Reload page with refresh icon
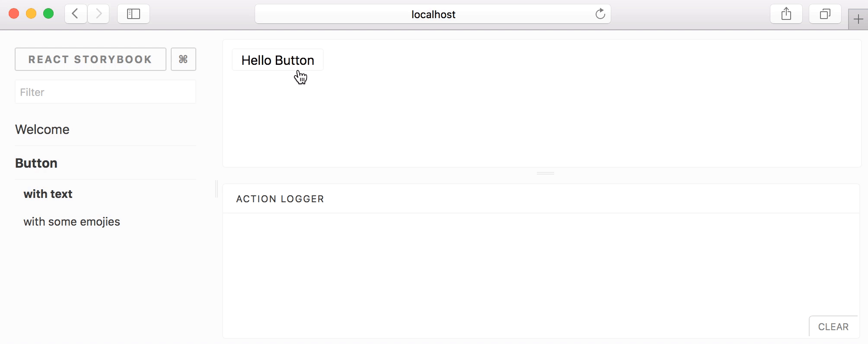This screenshot has height=344, width=868. tap(600, 14)
